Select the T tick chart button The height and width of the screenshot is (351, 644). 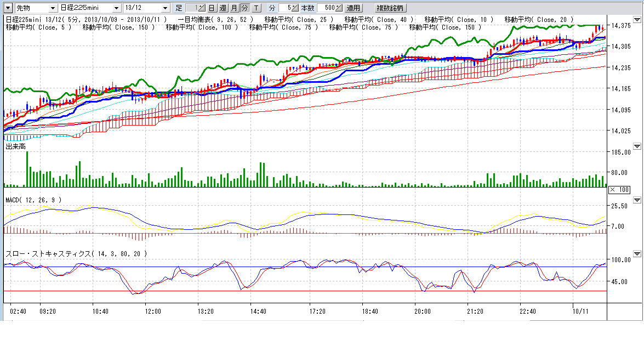click(x=256, y=8)
